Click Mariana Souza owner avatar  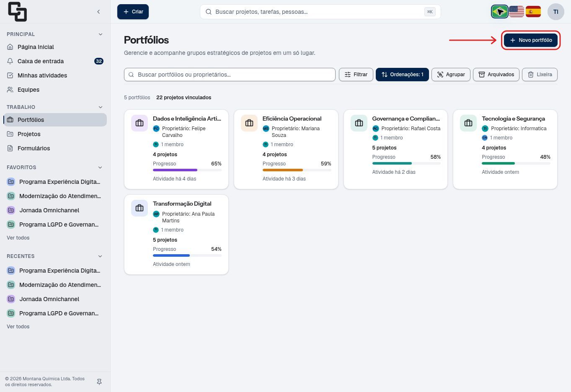[266, 129]
